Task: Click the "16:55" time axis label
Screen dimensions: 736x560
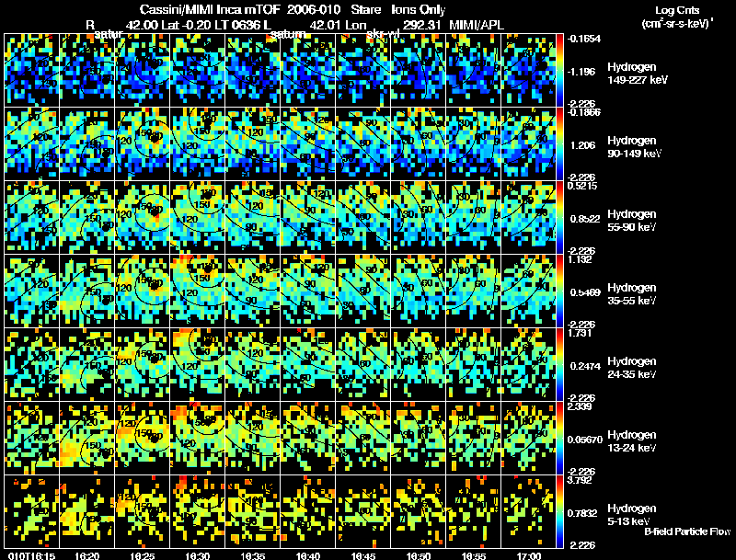Action: tap(474, 556)
